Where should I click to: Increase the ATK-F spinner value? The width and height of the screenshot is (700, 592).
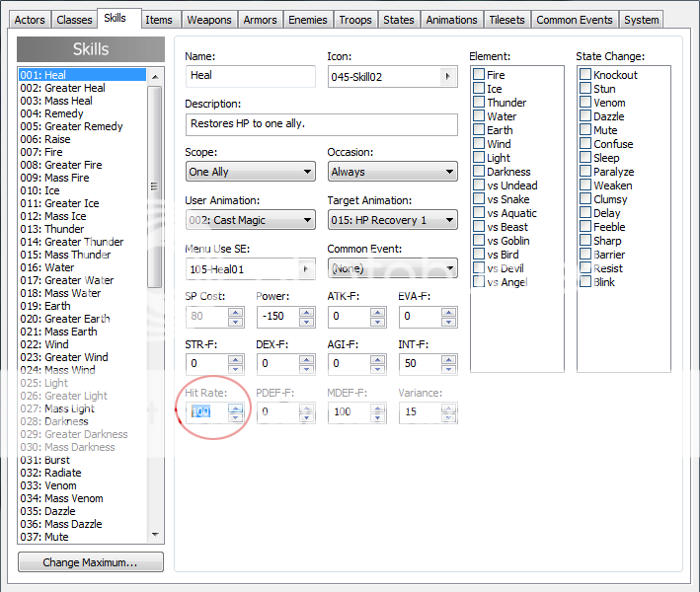[377, 312]
